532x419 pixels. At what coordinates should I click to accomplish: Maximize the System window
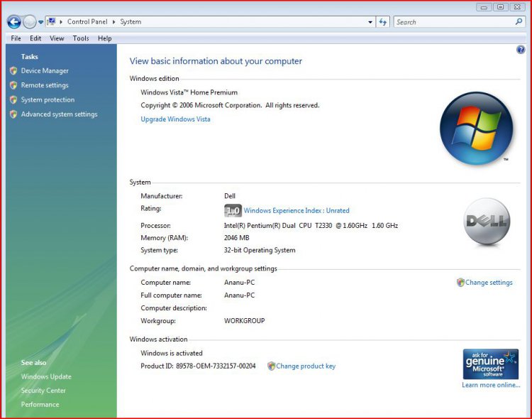coord(501,7)
